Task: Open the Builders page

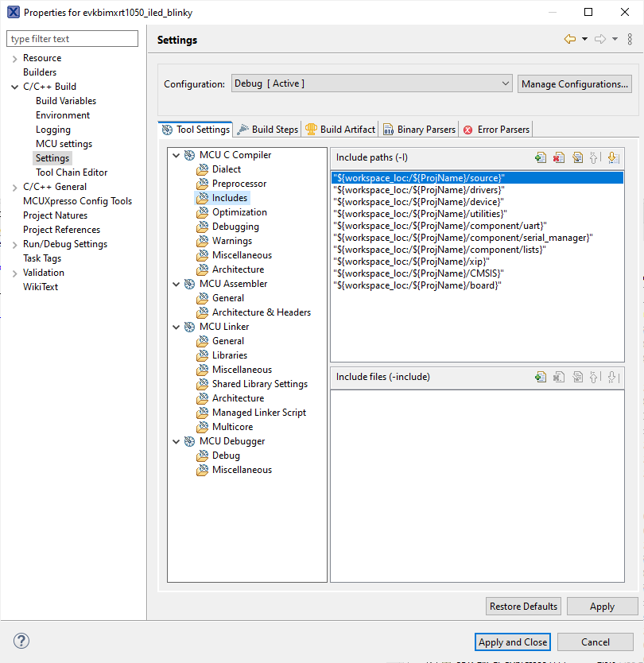Action: pos(39,72)
